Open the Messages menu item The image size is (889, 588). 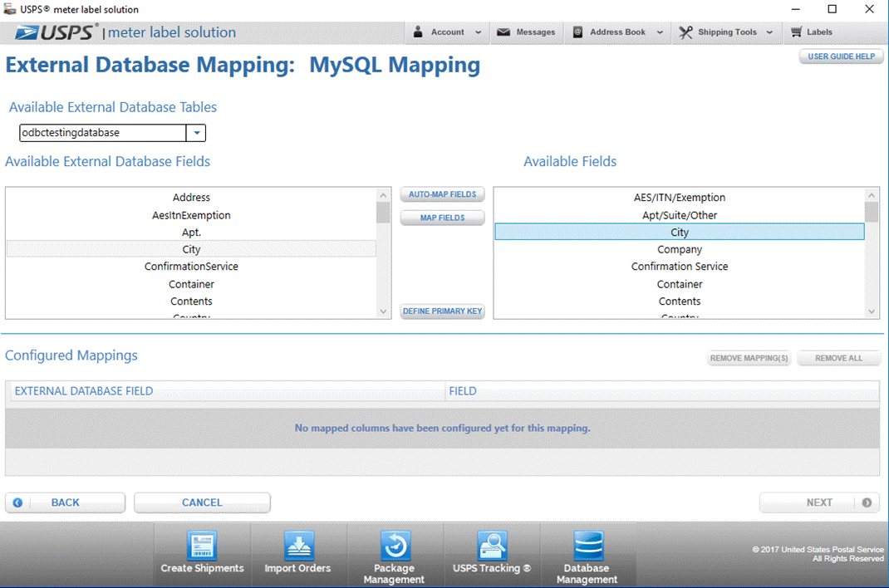(x=527, y=32)
